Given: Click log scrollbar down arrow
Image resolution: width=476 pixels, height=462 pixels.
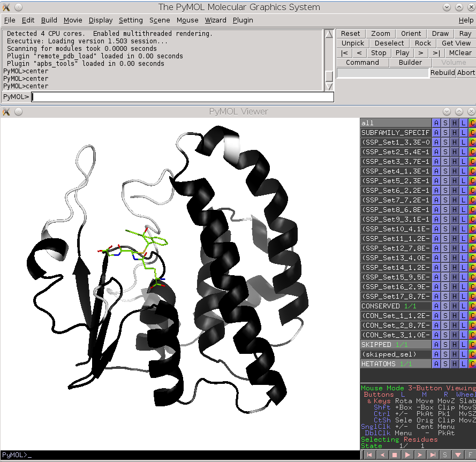Looking at the screenshot, I should (329, 87).
